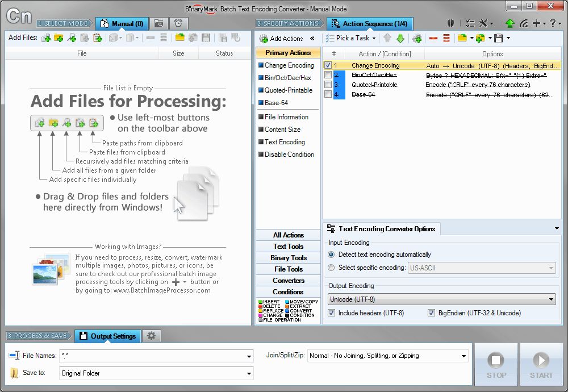Switch to the Output Settings tab
The height and width of the screenshot is (392, 568).
coord(108,336)
